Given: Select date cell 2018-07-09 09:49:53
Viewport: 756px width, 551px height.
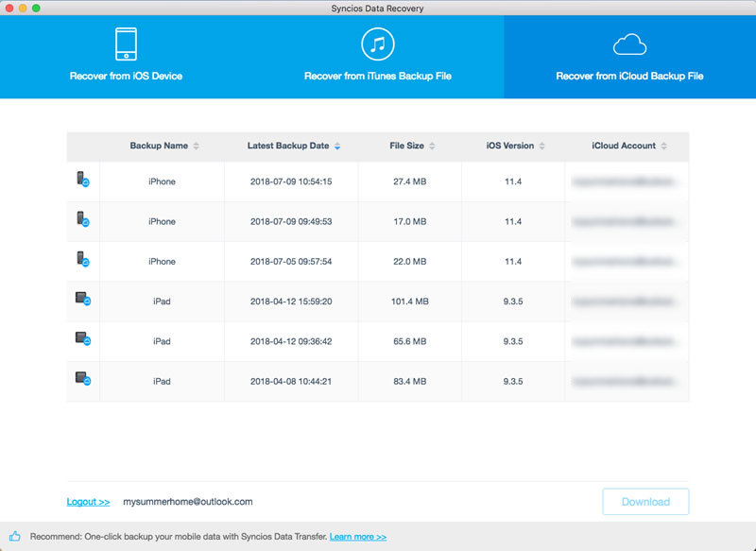Looking at the screenshot, I should [291, 222].
